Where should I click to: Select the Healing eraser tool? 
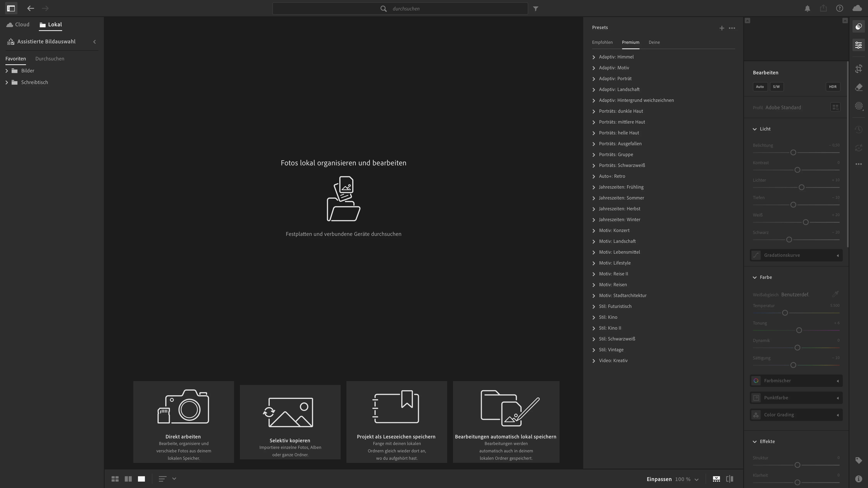point(858,88)
